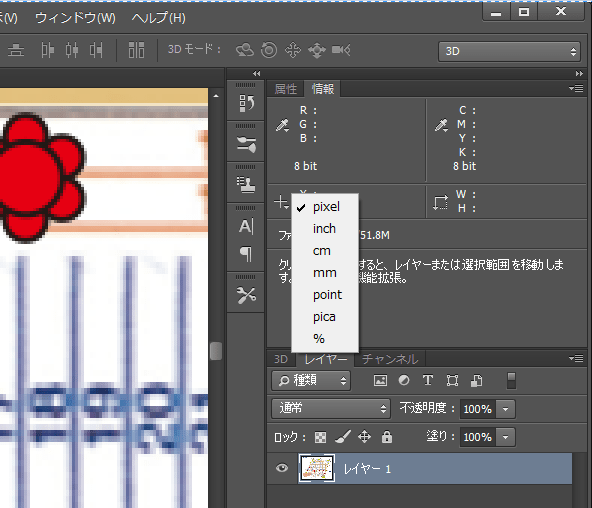The width and height of the screenshot is (592, 508).
Task: Toggle lock position icon
Action: pyautogui.click(x=364, y=437)
